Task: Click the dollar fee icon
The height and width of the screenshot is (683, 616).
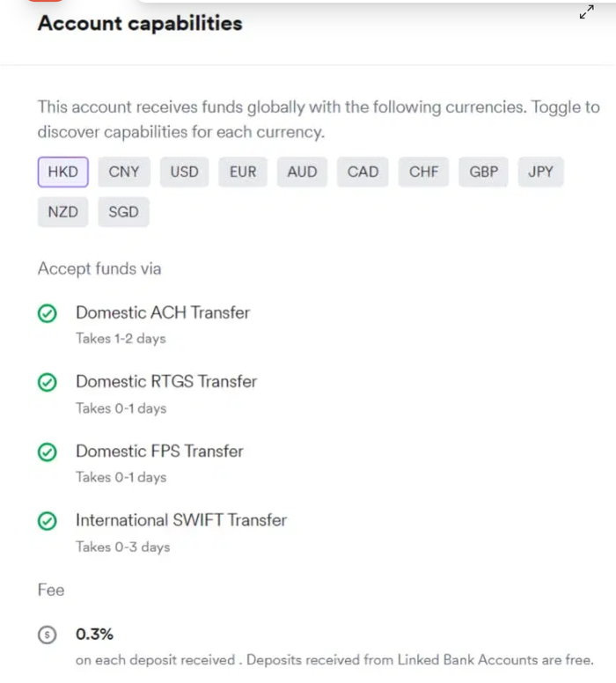Action: click(48, 635)
